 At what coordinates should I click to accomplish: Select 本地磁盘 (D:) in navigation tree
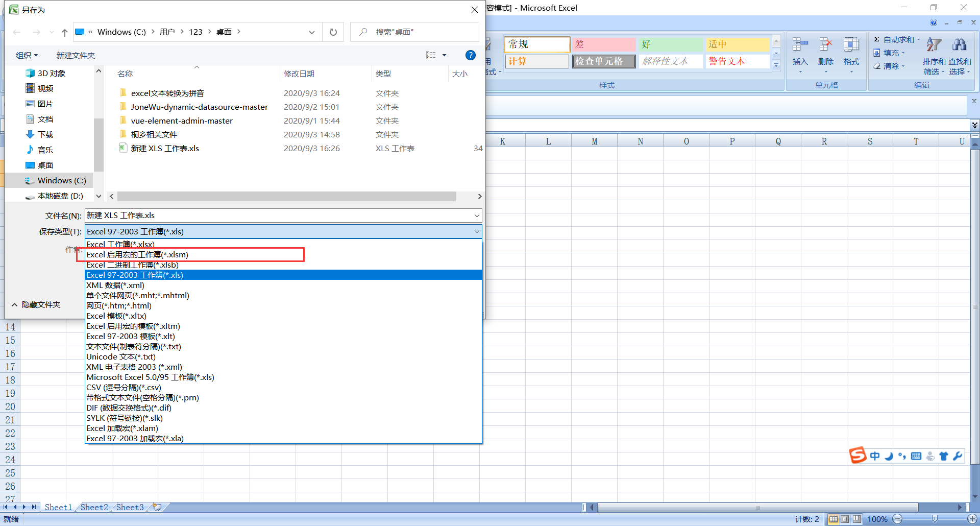click(x=60, y=196)
